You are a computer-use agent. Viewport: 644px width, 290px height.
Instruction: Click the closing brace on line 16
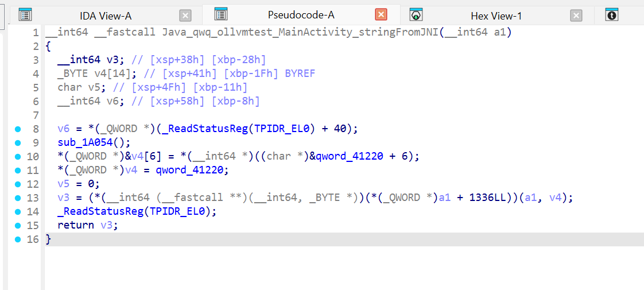(48, 239)
